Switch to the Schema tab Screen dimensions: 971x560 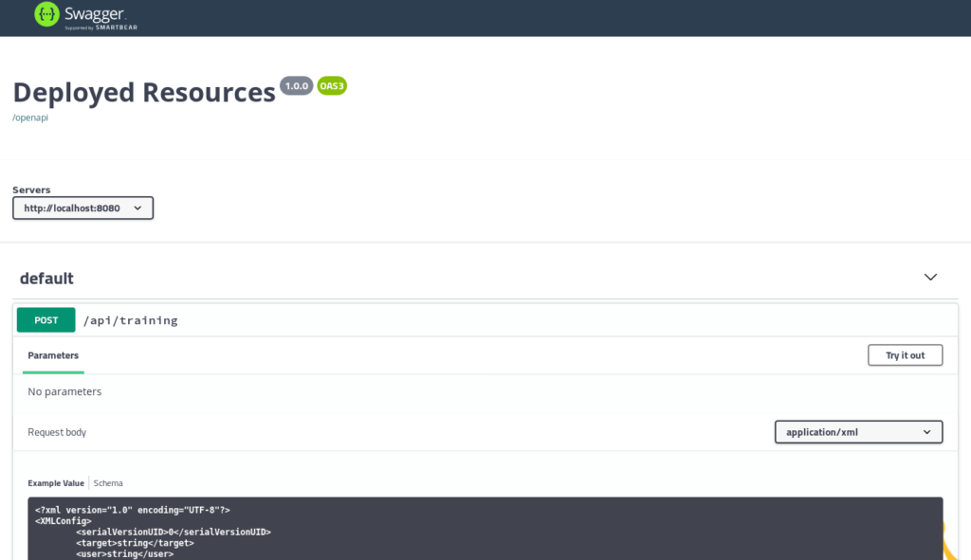pyautogui.click(x=107, y=482)
